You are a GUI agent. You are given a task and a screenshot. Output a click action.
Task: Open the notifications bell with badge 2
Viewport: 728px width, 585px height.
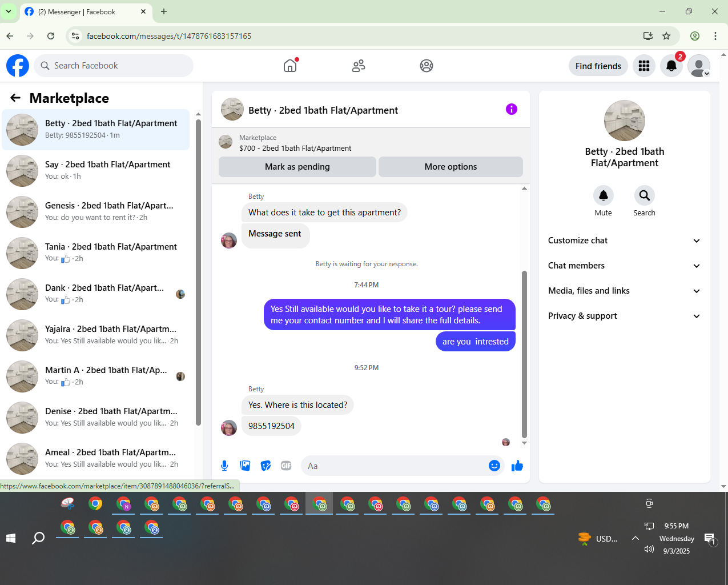(x=671, y=66)
